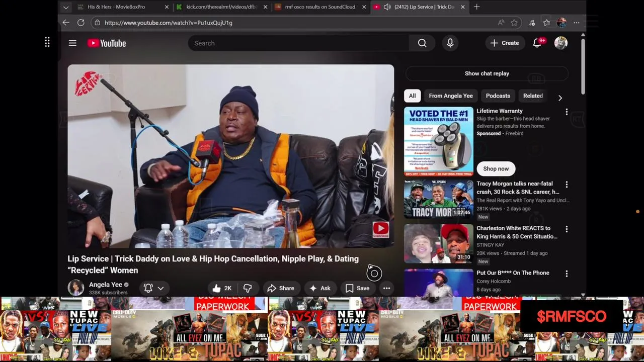Open the notifications bell with 9+ badge
This screenshot has height=362, width=644.
[537, 43]
